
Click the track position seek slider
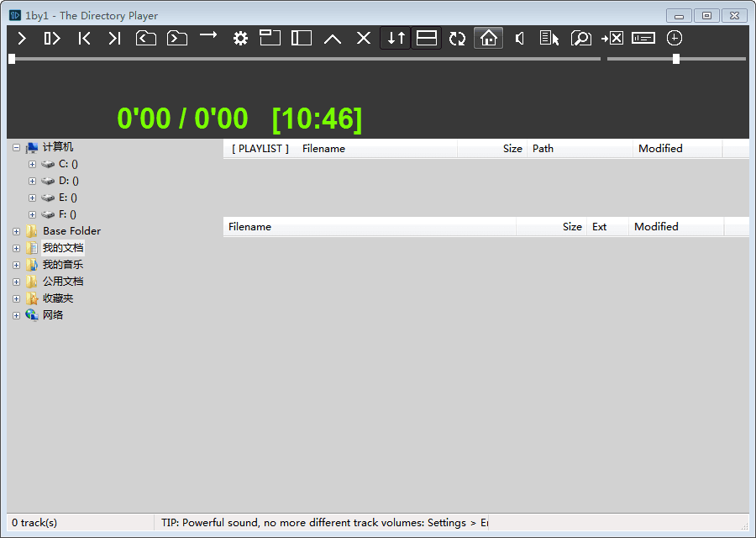pyautogui.click(x=305, y=59)
